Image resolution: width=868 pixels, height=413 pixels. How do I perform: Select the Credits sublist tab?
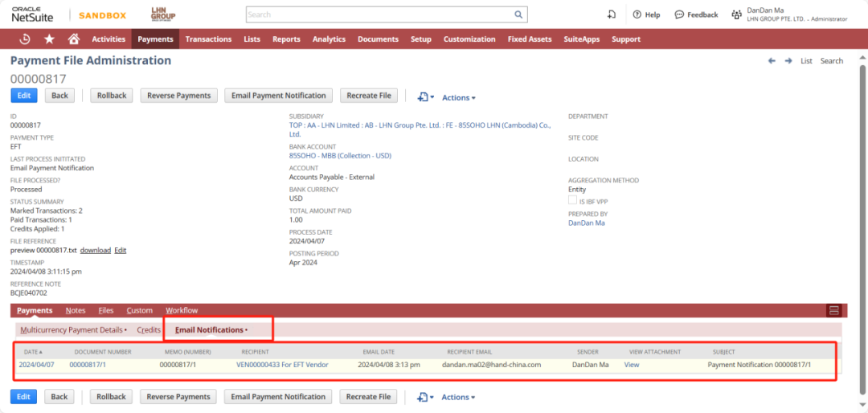pos(149,330)
